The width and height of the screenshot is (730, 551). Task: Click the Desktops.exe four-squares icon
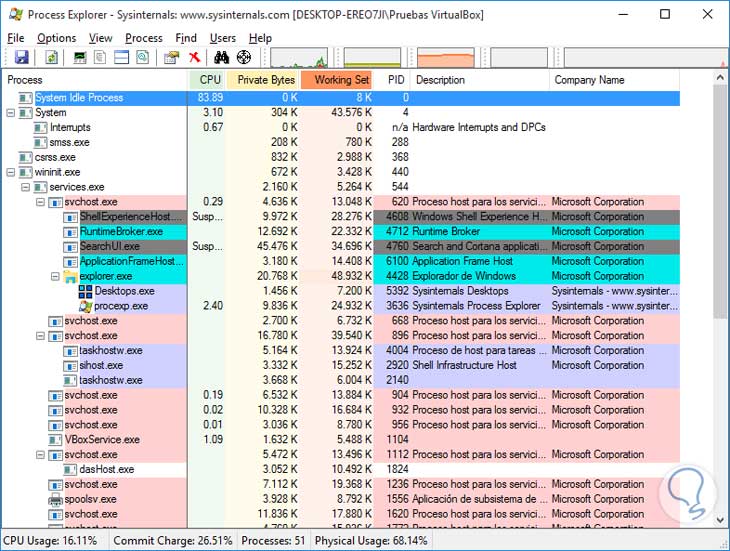tap(85, 291)
